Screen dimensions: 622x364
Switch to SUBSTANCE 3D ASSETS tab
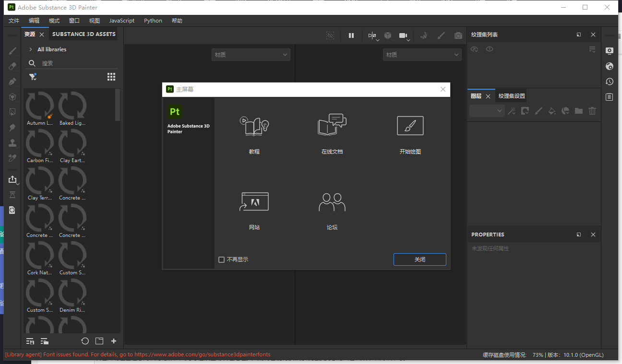(x=84, y=34)
